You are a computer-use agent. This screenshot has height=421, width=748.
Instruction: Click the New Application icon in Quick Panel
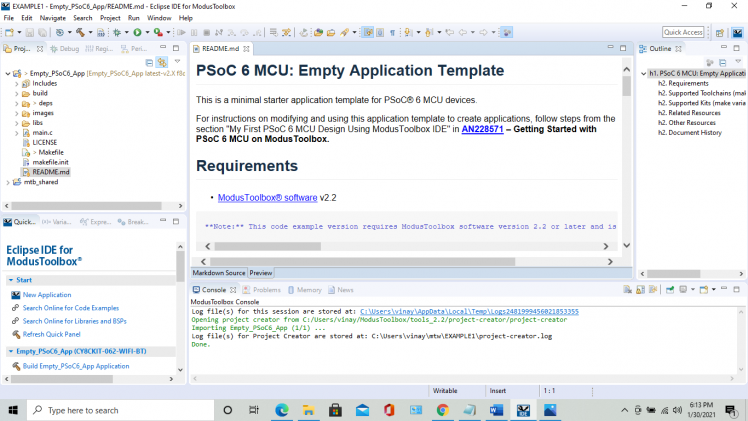tap(15, 295)
